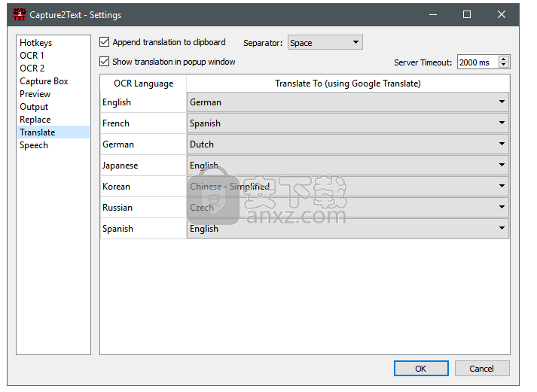Click the Russian OCR language cell
Screen dimensions: 537x392
pos(144,208)
